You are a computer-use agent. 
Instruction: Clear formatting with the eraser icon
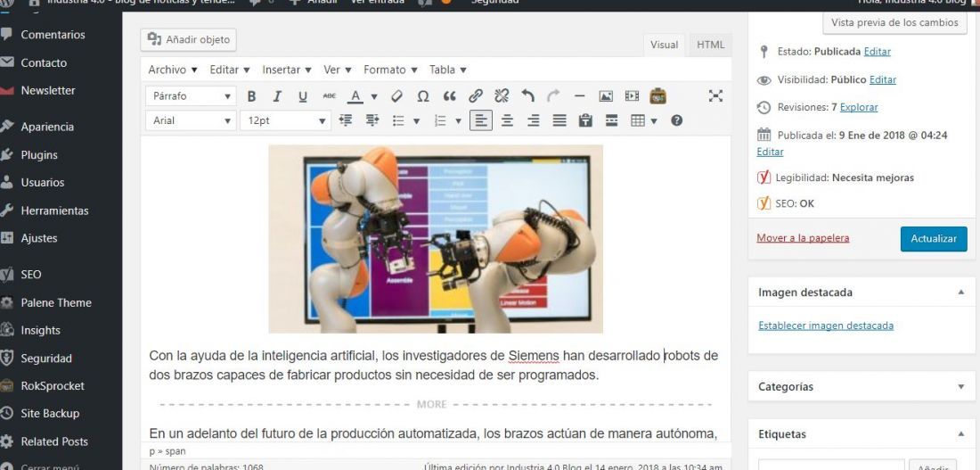coord(396,96)
